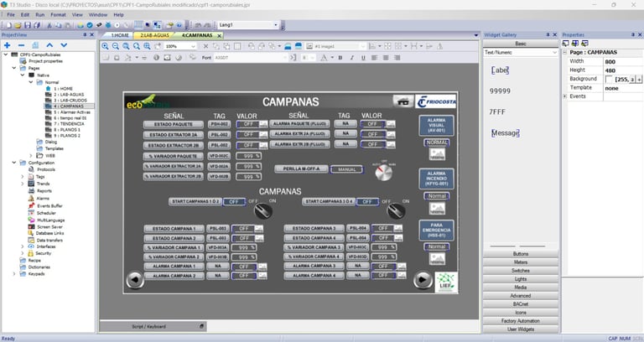Click the plus button beside the Background value
This screenshot has height=342, width=644.
(x=639, y=80)
